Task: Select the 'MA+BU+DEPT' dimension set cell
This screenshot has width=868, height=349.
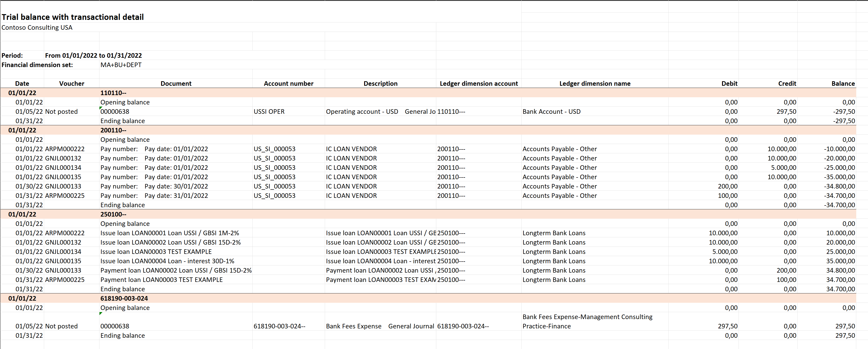Action: pyautogui.click(x=121, y=65)
